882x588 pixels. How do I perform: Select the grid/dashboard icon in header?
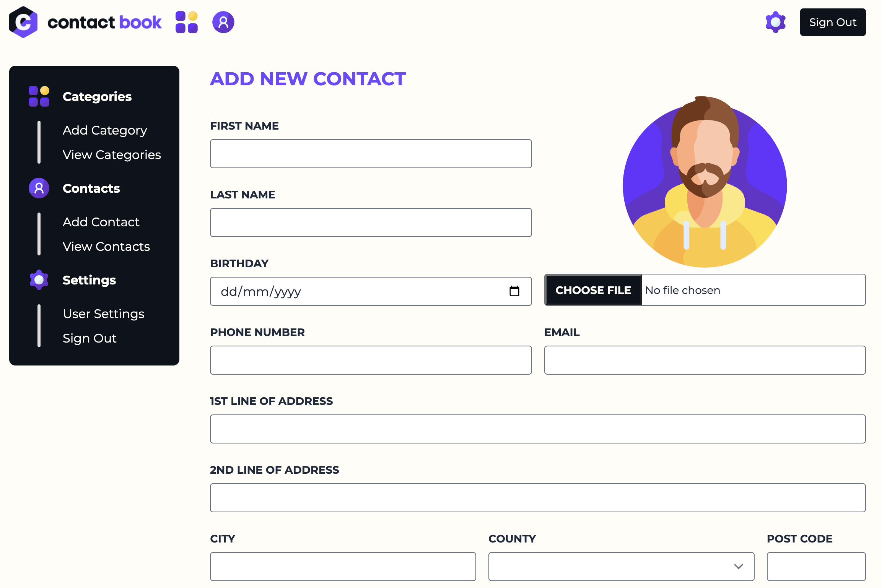(187, 22)
